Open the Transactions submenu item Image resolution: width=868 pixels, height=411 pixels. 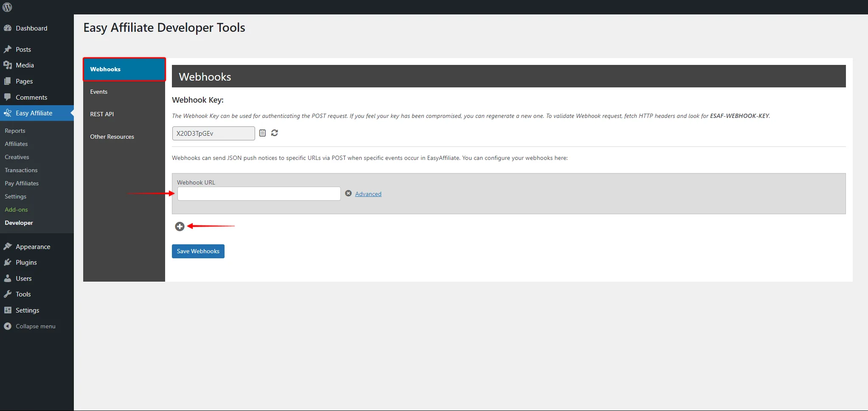[x=21, y=170]
